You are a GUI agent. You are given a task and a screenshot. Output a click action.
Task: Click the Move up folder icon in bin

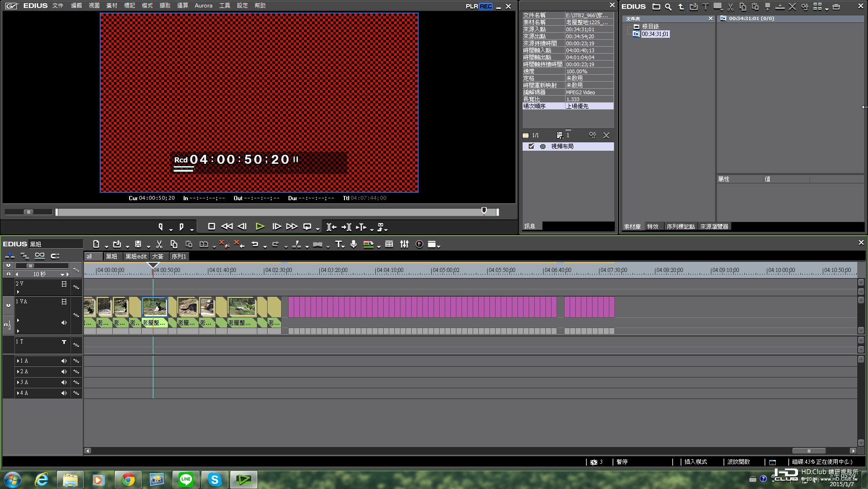[681, 7]
